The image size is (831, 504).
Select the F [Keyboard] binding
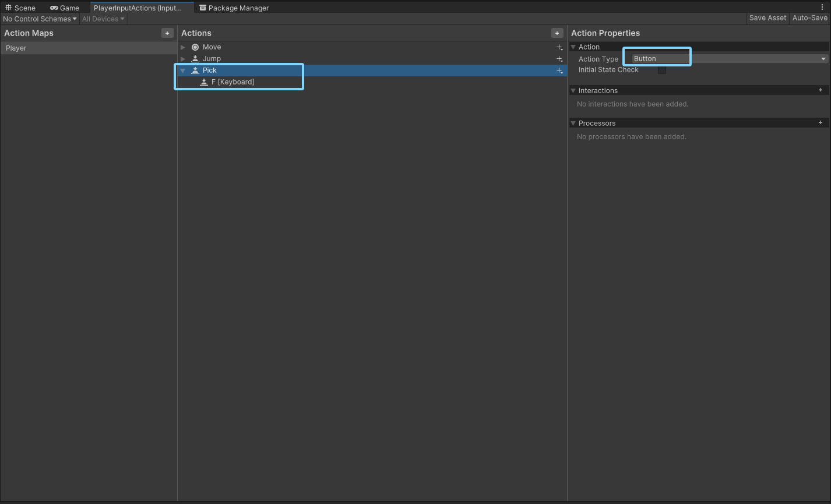[233, 82]
